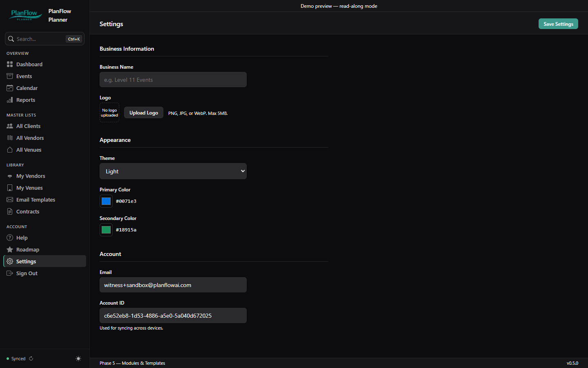Viewport: 588px width, 368px height.
Task: Toggle the light/dark theme sun icon
Action: [78, 359]
